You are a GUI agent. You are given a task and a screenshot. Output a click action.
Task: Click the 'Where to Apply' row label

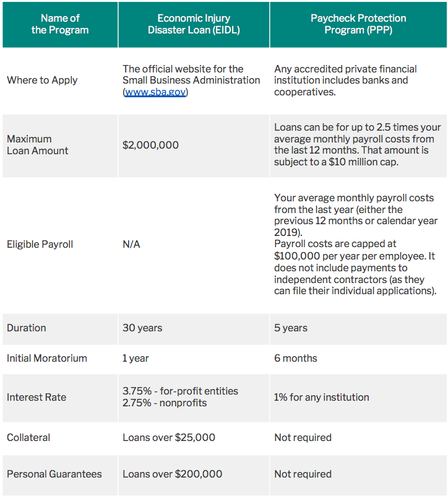point(42,81)
